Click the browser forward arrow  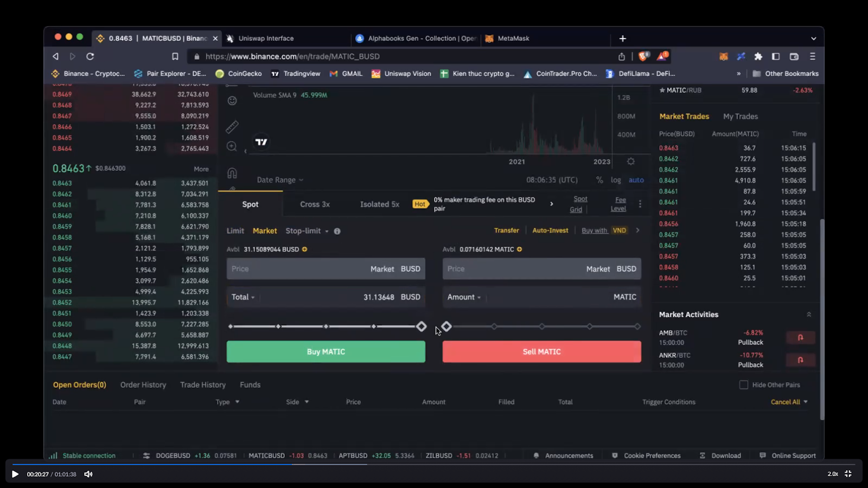[x=73, y=56]
